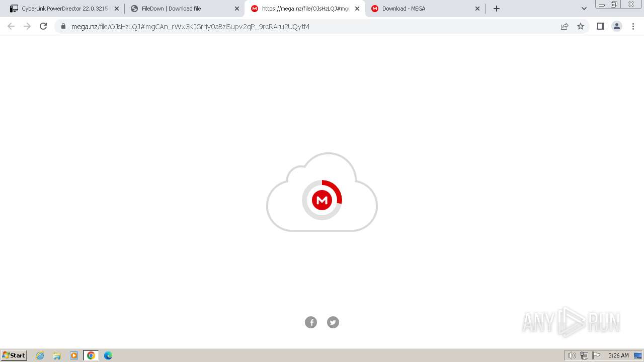The height and width of the screenshot is (362, 644).
Task: Open the Chrome profile menu
Action: [x=617, y=26]
